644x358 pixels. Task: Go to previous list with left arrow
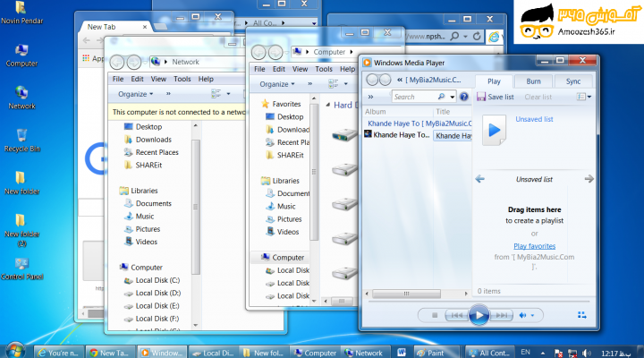pyautogui.click(x=479, y=179)
